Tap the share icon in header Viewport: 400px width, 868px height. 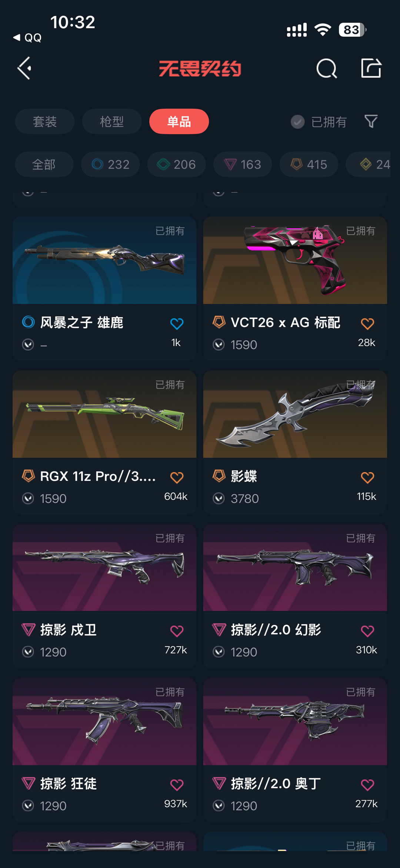(x=371, y=68)
